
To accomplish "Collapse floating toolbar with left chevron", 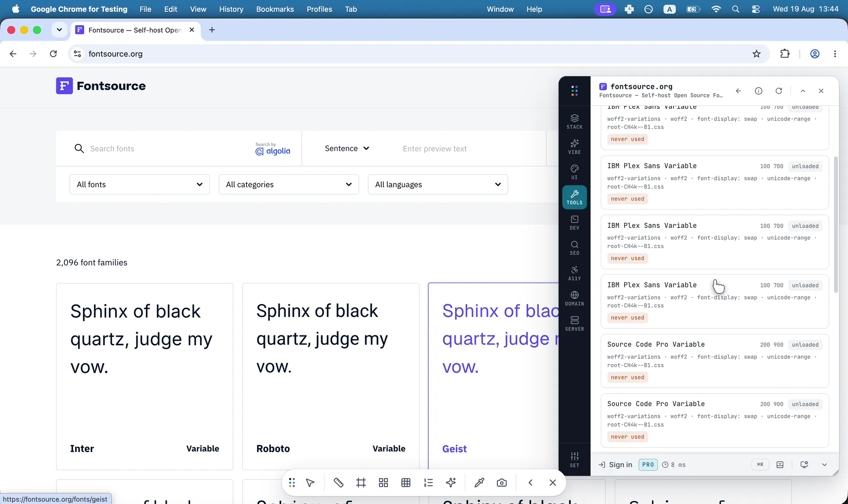I will 530,483.
